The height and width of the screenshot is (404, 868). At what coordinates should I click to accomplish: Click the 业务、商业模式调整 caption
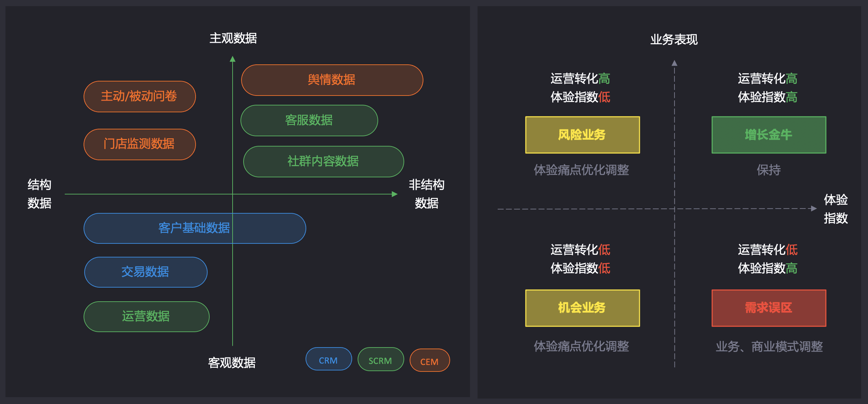(x=769, y=347)
